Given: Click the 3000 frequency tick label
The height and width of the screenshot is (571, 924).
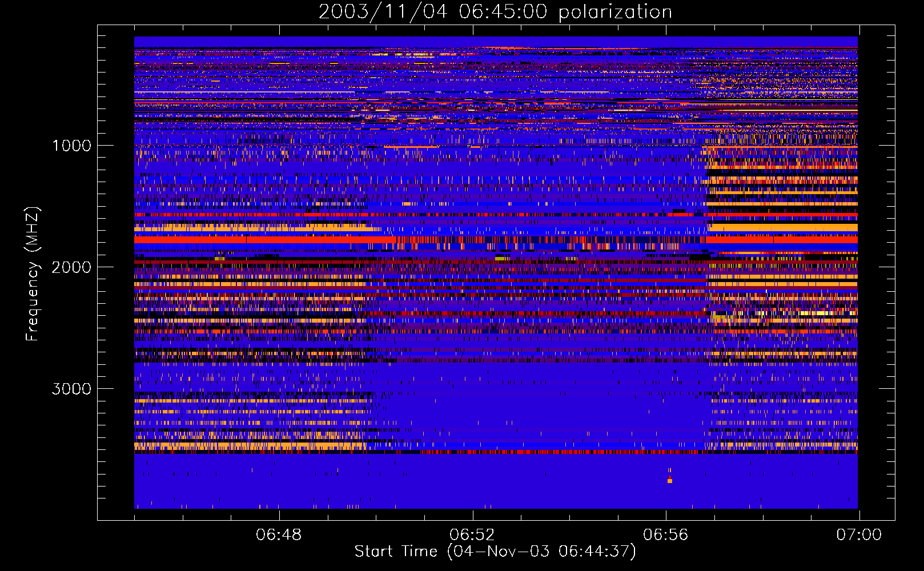Looking at the screenshot, I should click(72, 389).
